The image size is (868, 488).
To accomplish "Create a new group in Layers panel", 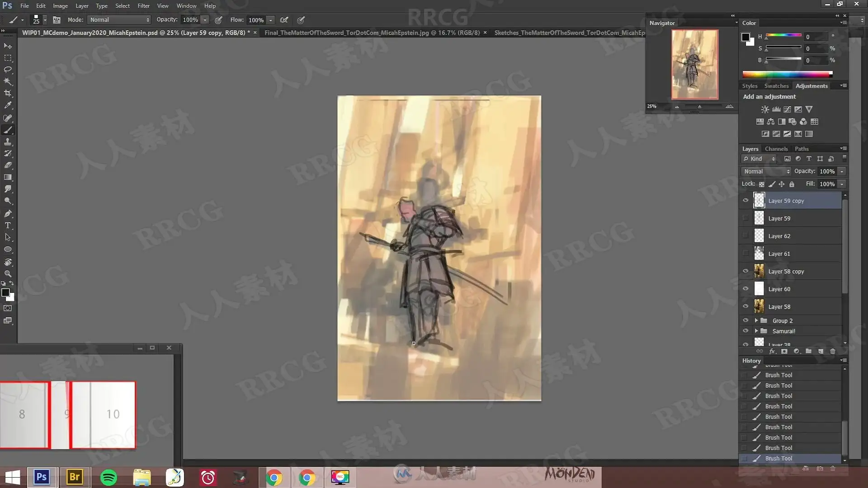I will [808, 351].
